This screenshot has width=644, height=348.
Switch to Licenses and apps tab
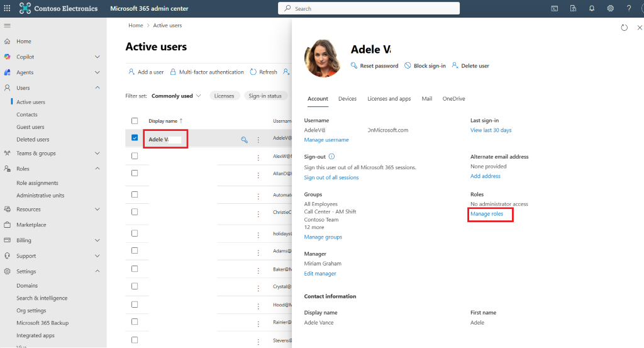pyautogui.click(x=389, y=99)
